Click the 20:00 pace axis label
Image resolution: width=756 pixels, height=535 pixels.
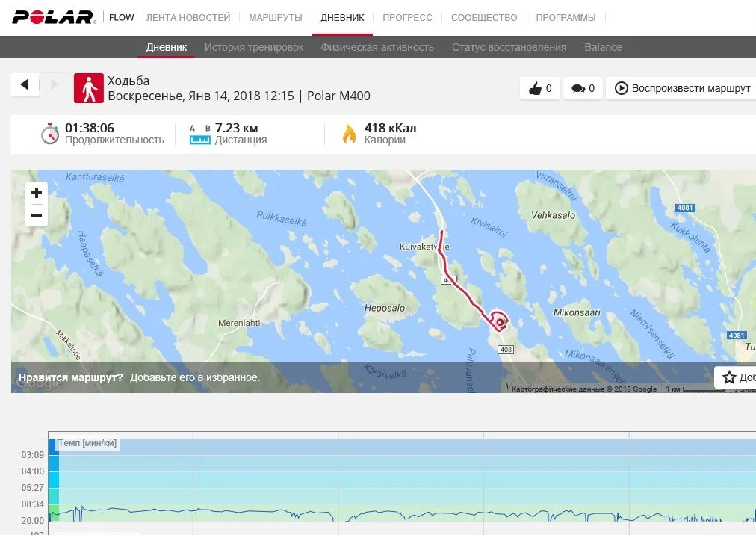click(x=33, y=521)
